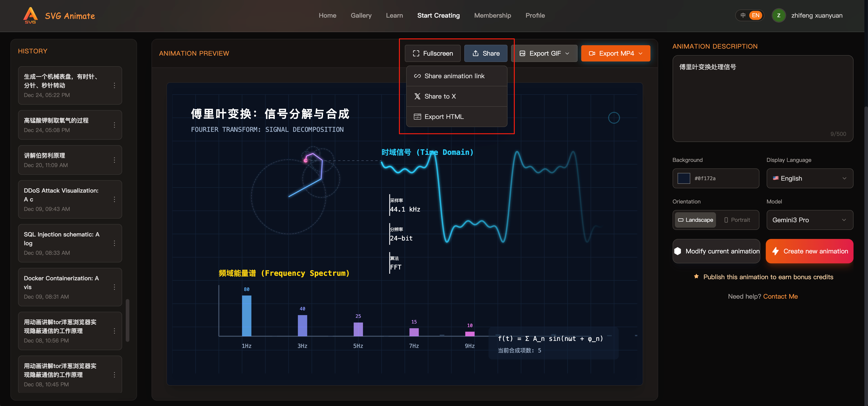The width and height of the screenshot is (868, 406).
Task: Click into the animation description text area
Action: [x=763, y=98]
